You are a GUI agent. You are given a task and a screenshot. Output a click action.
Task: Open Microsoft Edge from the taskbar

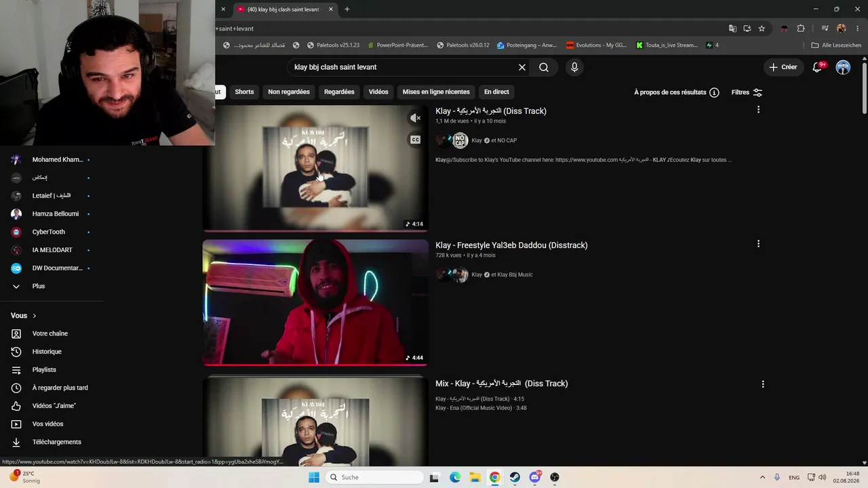[x=455, y=477]
